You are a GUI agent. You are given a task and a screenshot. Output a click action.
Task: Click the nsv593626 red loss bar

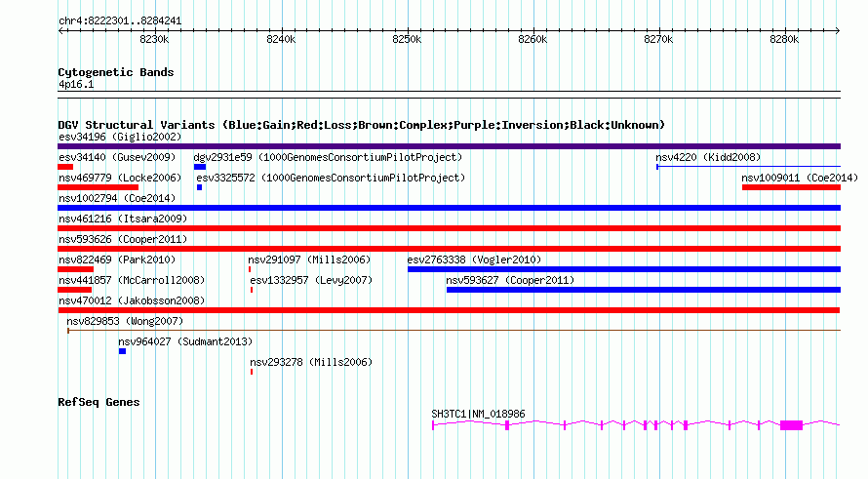pyautogui.click(x=449, y=249)
